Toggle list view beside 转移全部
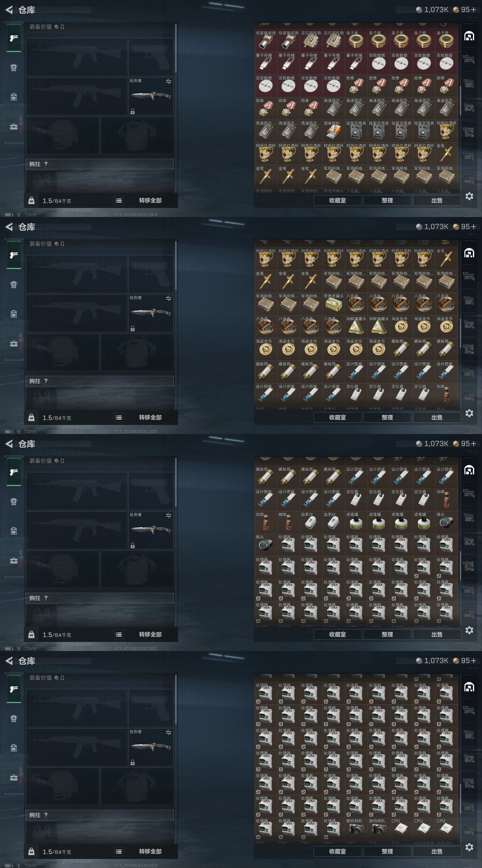The image size is (482, 868). (119, 200)
